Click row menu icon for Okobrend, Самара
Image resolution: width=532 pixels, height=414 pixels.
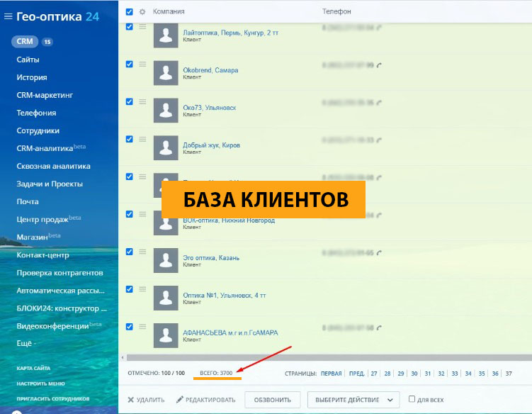142,64
